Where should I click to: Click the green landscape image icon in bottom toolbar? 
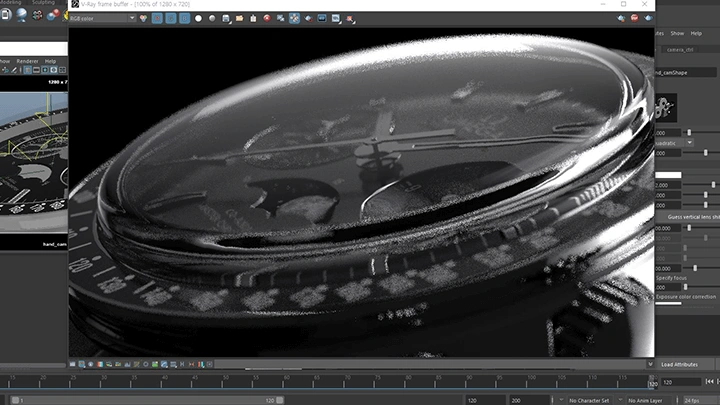[155, 364]
